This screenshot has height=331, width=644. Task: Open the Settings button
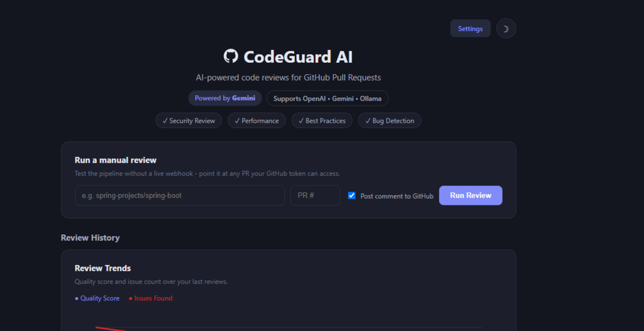point(470,29)
